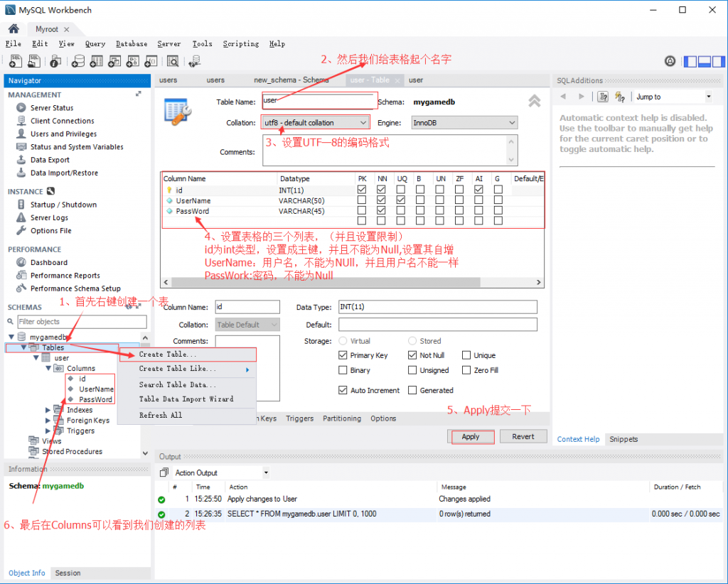728x584 pixels.
Task: Create a new schema with the toolbar icon
Action: [x=77, y=62]
